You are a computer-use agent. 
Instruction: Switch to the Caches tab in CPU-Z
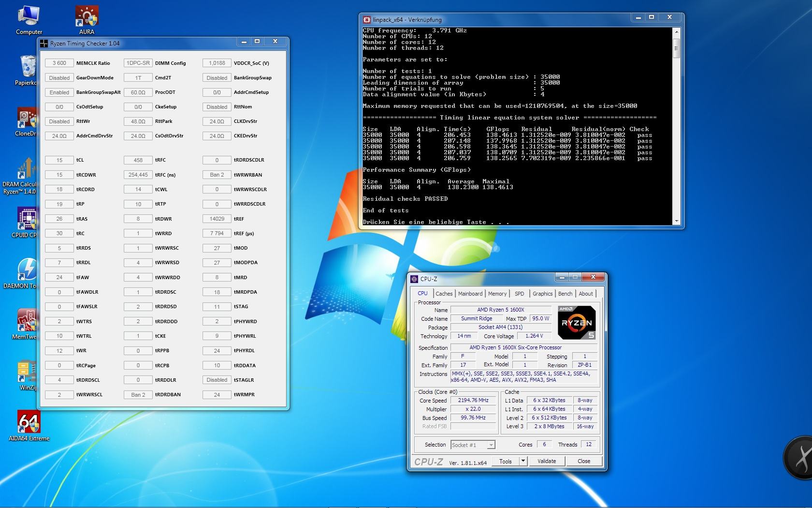click(x=444, y=294)
